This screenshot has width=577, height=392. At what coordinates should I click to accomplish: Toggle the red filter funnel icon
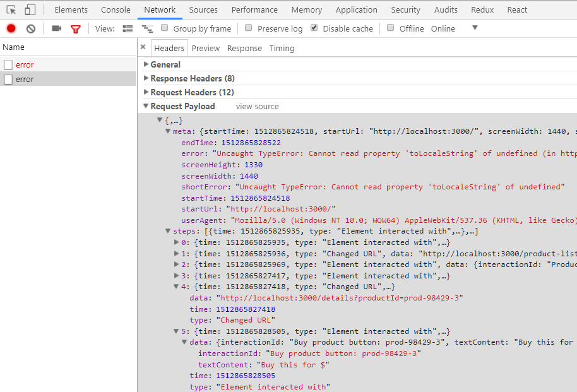(x=75, y=29)
